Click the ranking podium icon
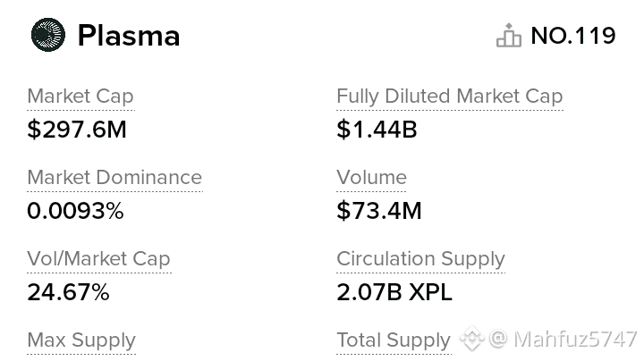The width and height of the screenshot is (644, 361). click(508, 37)
